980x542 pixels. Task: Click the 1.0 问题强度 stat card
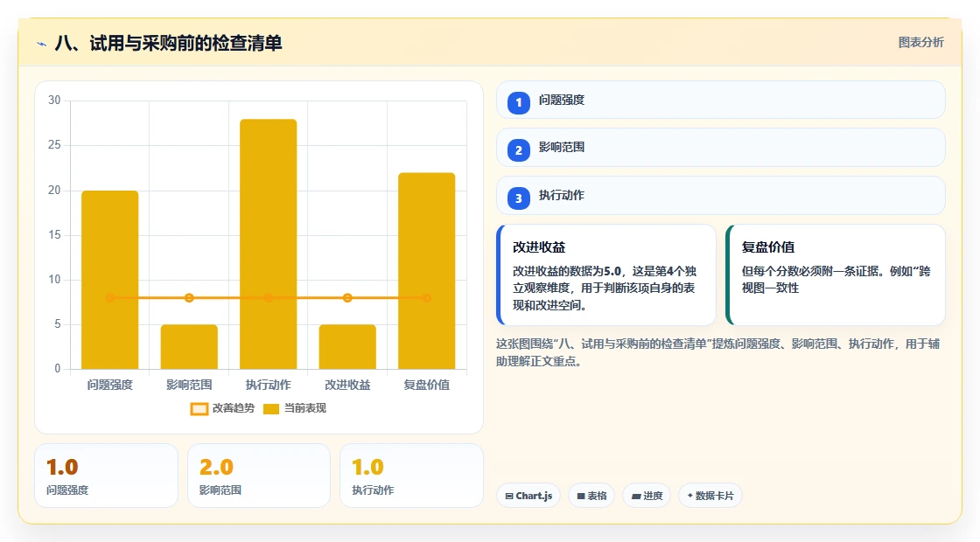pyautogui.click(x=106, y=476)
